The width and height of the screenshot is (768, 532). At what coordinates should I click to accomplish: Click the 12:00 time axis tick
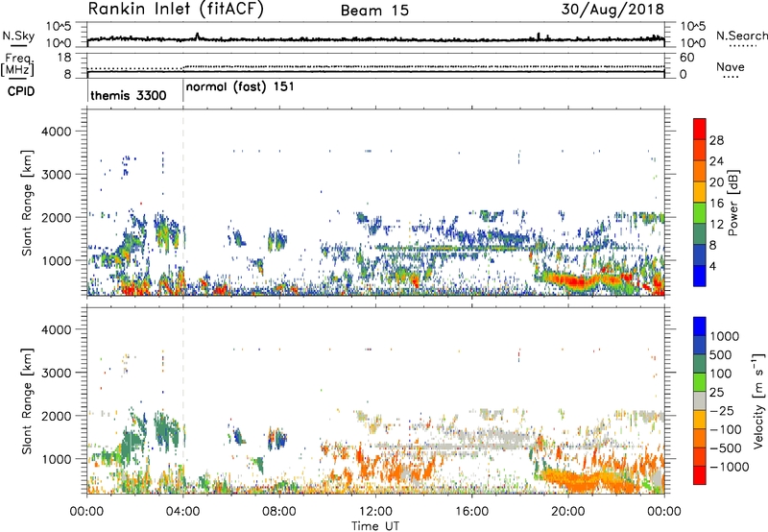click(x=375, y=512)
